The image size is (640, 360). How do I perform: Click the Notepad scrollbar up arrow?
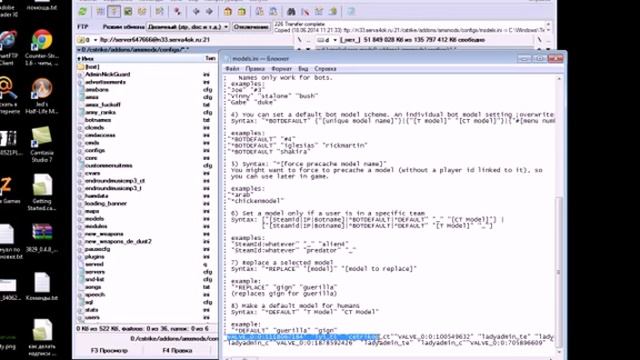(x=559, y=78)
